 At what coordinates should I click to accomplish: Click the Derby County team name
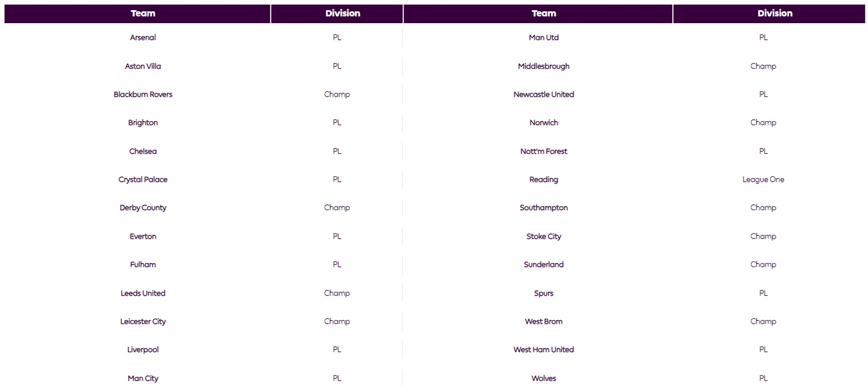click(143, 208)
